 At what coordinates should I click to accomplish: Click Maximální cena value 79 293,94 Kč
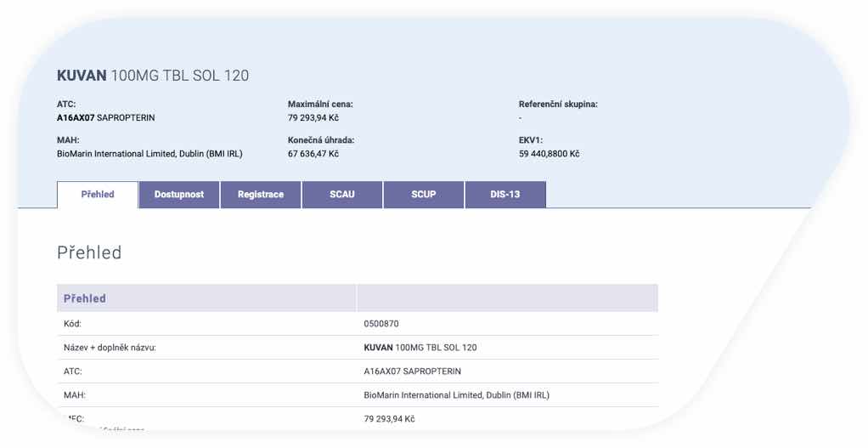tap(313, 118)
